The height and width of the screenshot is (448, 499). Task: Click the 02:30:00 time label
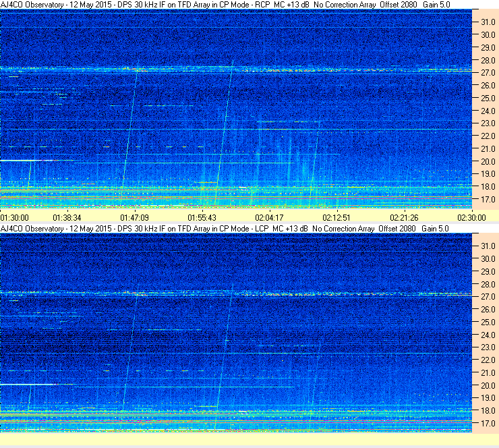click(471, 218)
